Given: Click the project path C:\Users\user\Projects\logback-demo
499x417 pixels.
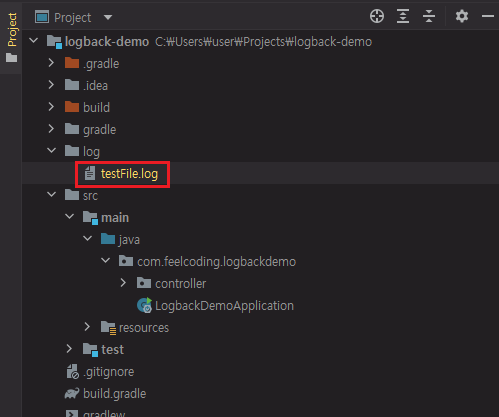Looking at the screenshot, I should click(264, 42).
